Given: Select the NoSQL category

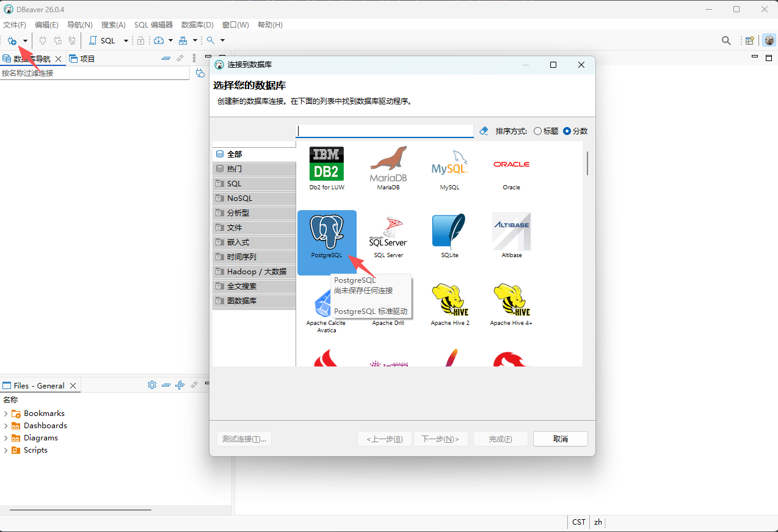Looking at the screenshot, I should click(x=254, y=198).
